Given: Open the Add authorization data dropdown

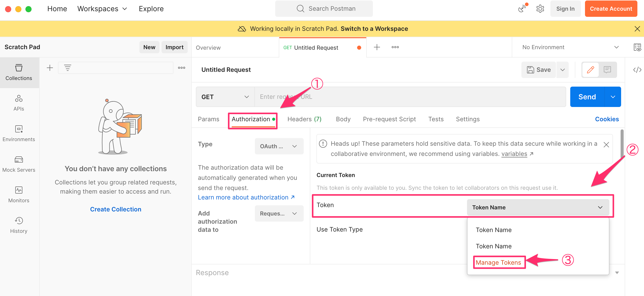Looking at the screenshot, I should [x=279, y=213].
